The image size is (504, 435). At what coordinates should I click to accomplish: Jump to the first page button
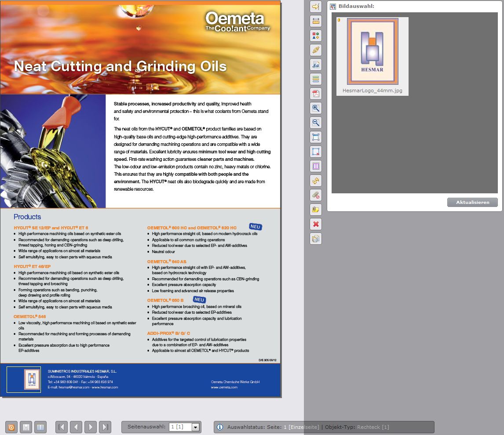(62, 427)
